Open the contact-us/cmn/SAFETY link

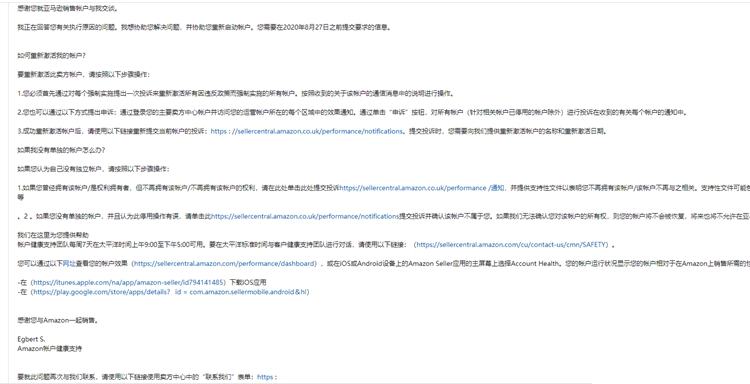pos(511,244)
